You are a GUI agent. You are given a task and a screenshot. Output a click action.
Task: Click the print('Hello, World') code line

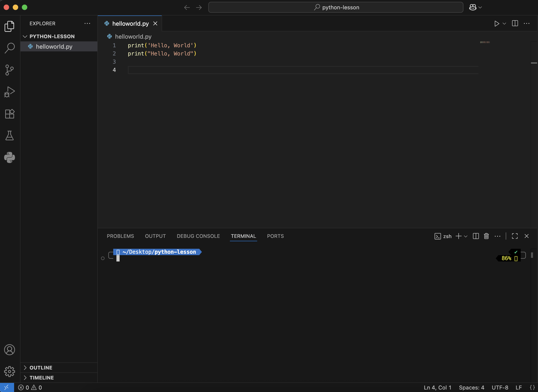162,45
